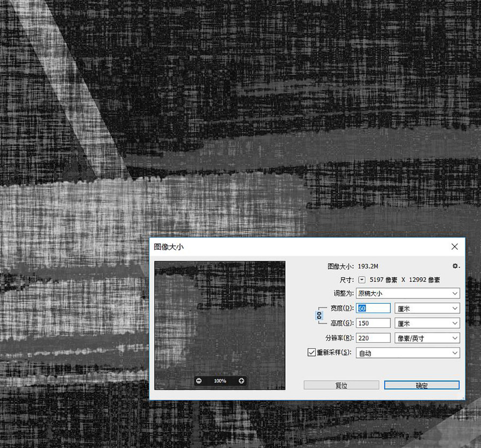The height and width of the screenshot is (448, 481).
Task: Open the 高度 unit 厘米 dropdown
Action: tap(427, 323)
